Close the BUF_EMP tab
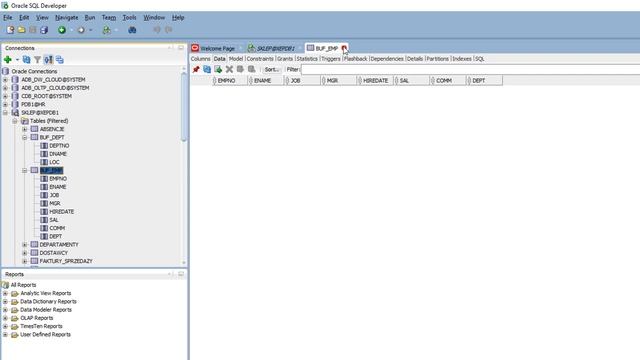Viewport: 640px width, 360px height. pyautogui.click(x=344, y=48)
